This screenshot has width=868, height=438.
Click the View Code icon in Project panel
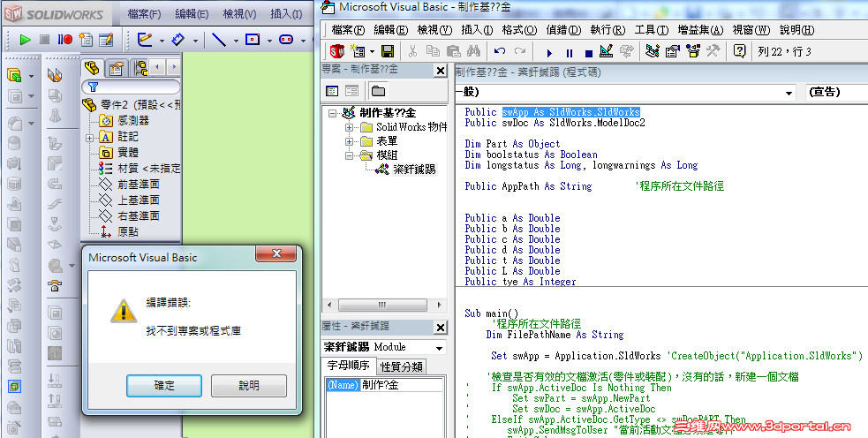[x=332, y=90]
